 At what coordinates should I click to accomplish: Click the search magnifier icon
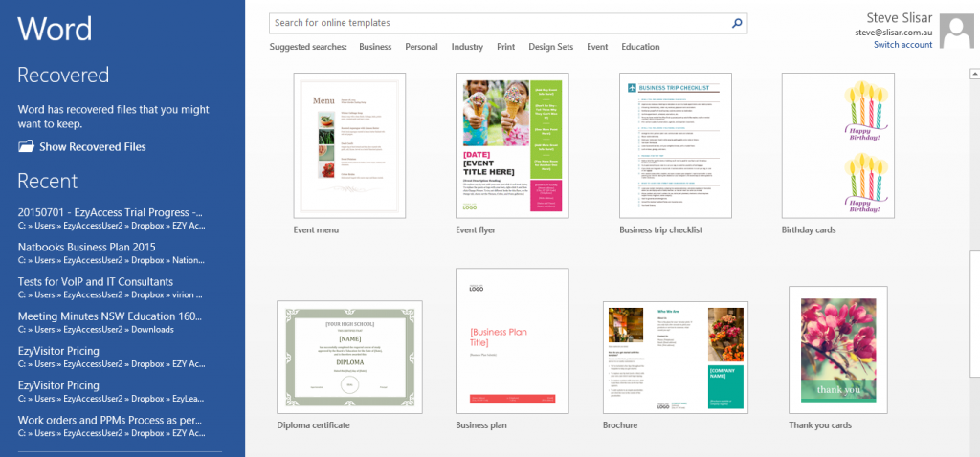(737, 23)
